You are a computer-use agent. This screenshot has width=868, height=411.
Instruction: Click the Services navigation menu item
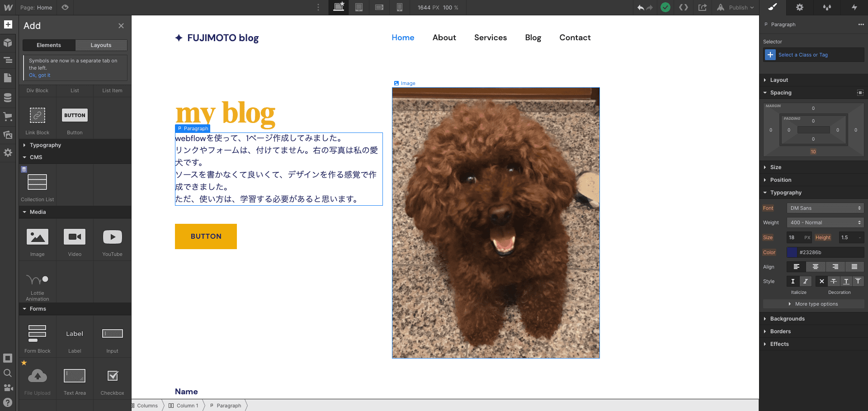pos(490,38)
